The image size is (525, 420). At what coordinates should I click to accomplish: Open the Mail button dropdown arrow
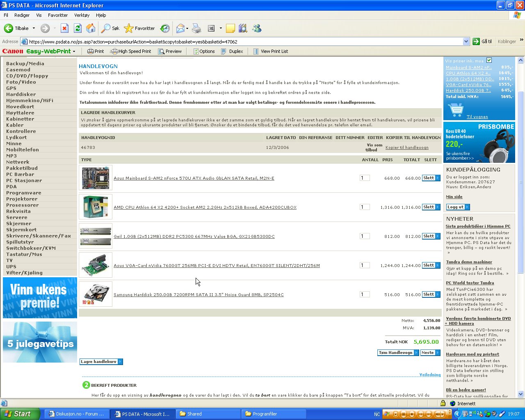pyautogui.click(x=187, y=28)
